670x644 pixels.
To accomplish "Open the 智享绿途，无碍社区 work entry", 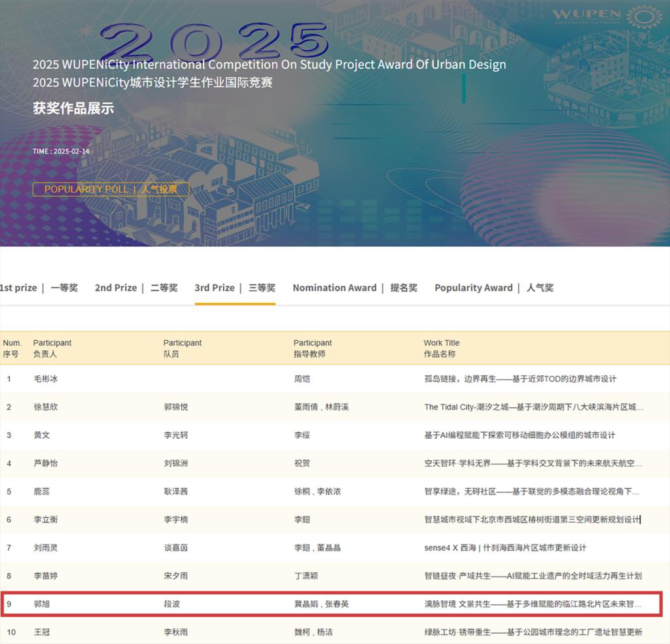I will (531, 491).
